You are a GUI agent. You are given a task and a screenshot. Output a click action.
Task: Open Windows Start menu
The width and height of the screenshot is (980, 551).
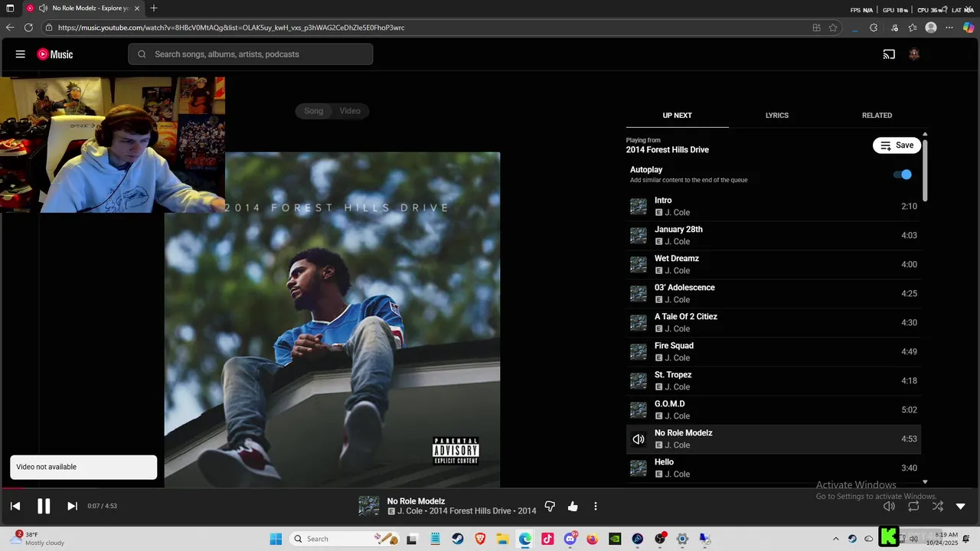click(x=276, y=539)
